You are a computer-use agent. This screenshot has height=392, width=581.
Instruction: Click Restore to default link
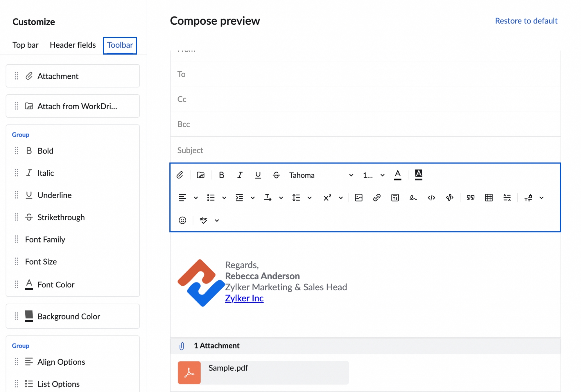[526, 21]
